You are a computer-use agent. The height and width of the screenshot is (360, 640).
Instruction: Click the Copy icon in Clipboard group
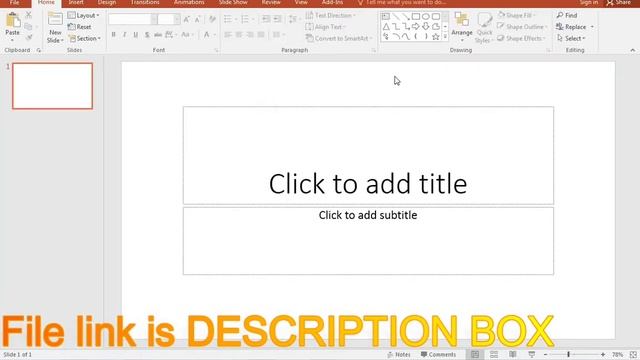pos(29,27)
